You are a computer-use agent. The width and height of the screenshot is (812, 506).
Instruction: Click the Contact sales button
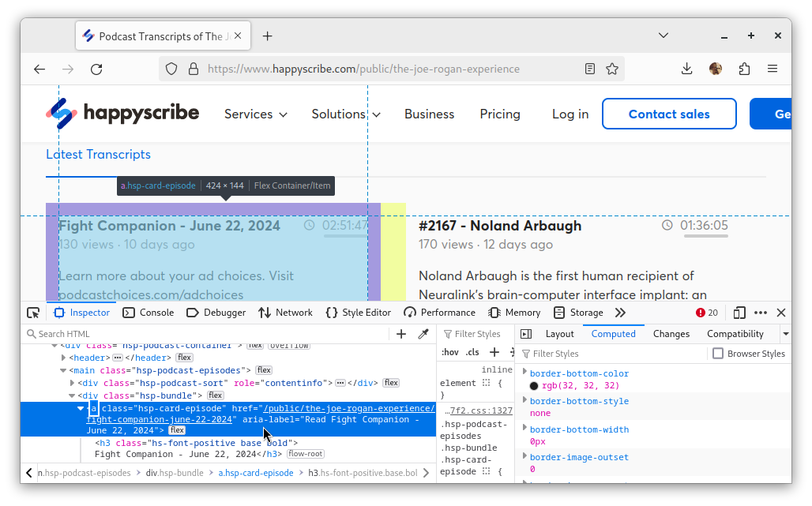[669, 114]
